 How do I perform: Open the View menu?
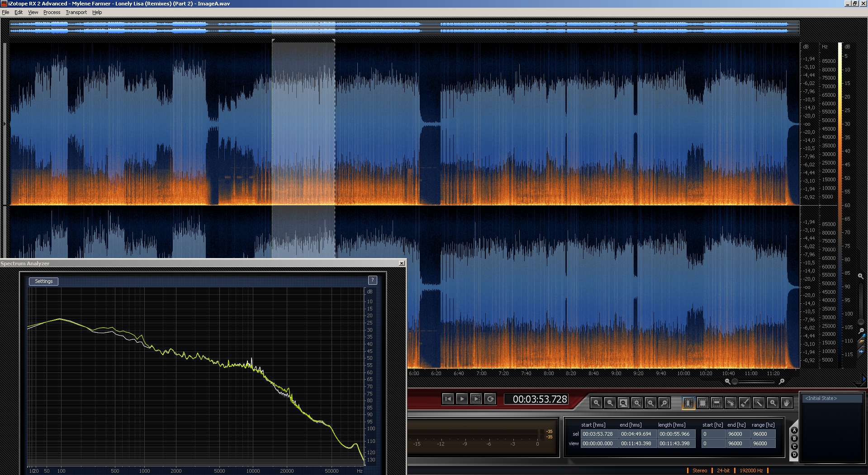[x=33, y=12]
